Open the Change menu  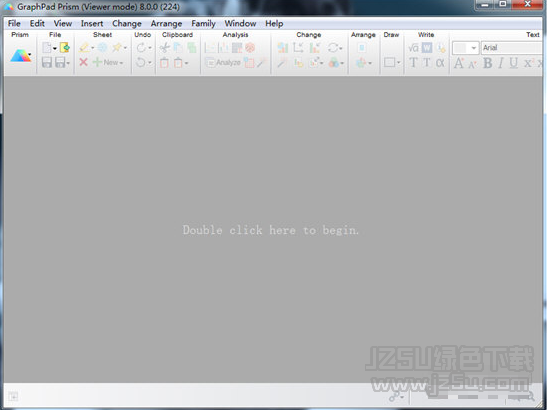[x=127, y=23]
